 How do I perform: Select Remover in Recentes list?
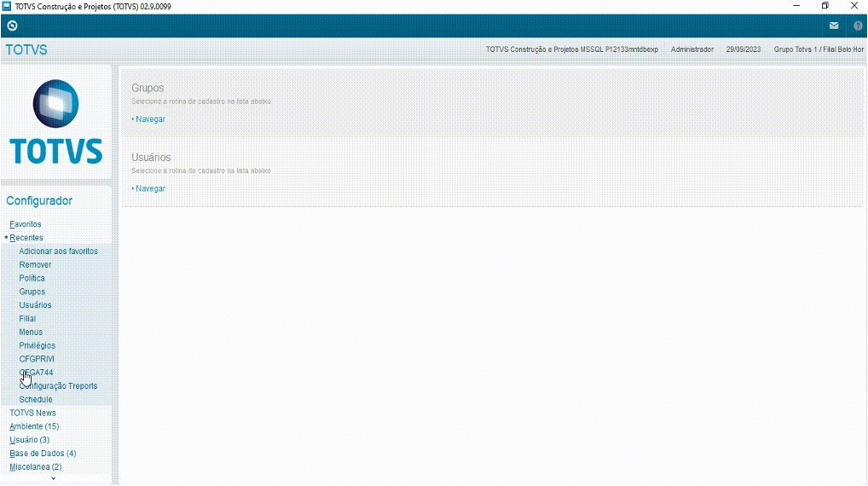(35, 264)
